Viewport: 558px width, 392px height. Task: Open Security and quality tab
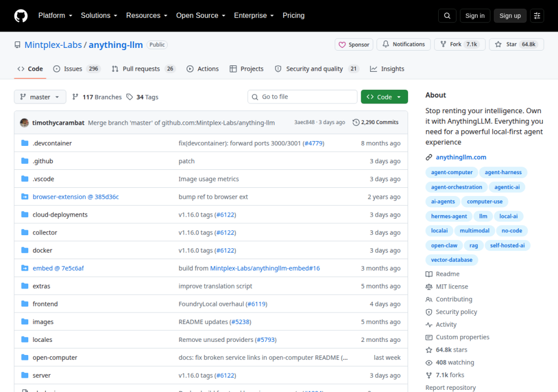click(317, 69)
